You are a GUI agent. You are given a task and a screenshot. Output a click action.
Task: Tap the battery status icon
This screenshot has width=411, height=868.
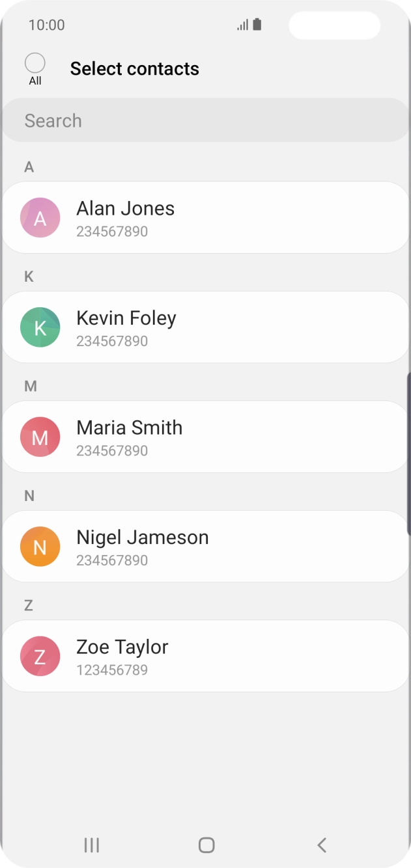coord(257,25)
